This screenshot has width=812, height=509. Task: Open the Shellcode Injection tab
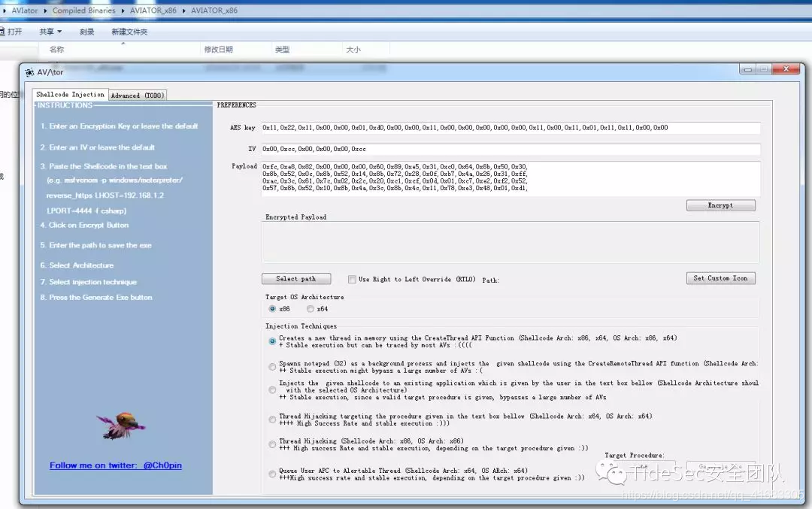pyautogui.click(x=71, y=95)
